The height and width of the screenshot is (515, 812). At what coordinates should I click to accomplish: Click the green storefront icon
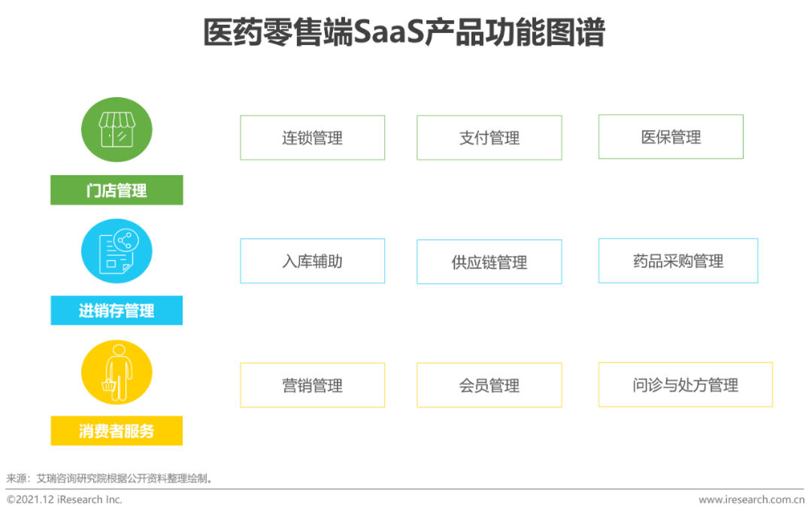click(117, 131)
